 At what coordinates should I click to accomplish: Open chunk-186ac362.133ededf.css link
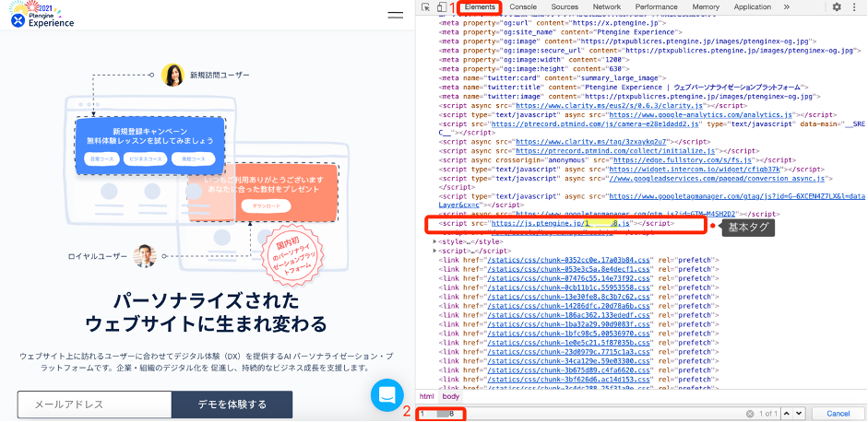click(x=567, y=315)
